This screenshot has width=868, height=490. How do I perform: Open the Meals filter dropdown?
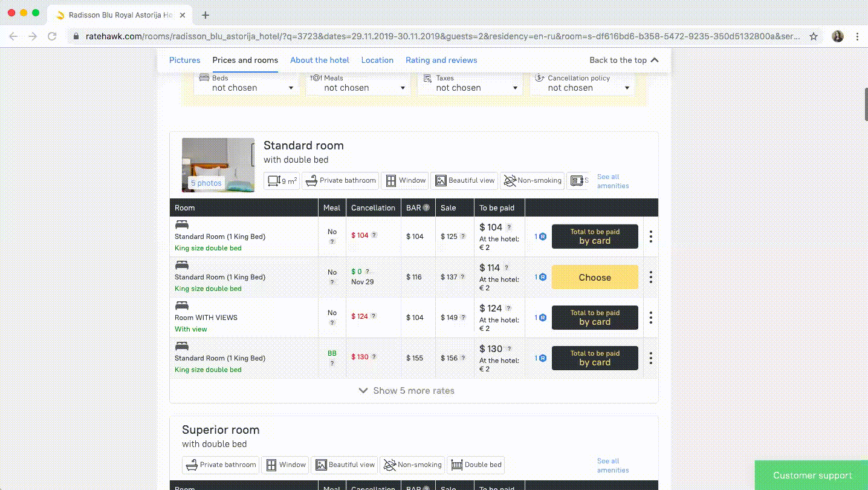click(x=358, y=87)
